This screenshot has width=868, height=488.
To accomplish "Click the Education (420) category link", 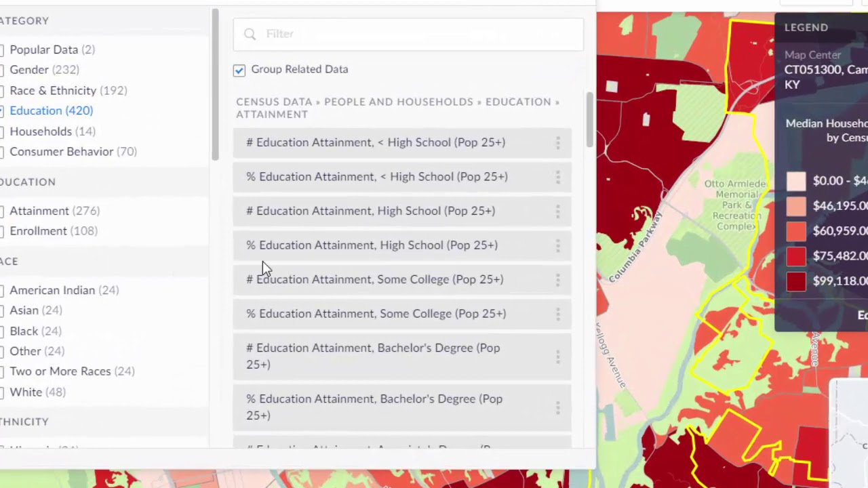I will click(51, 110).
